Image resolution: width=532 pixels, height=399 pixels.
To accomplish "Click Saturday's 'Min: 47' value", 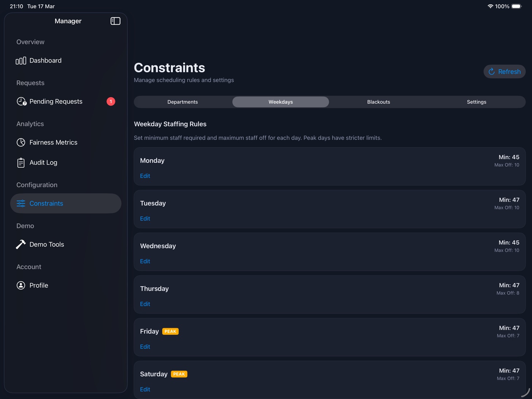I will [x=509, y=370].
